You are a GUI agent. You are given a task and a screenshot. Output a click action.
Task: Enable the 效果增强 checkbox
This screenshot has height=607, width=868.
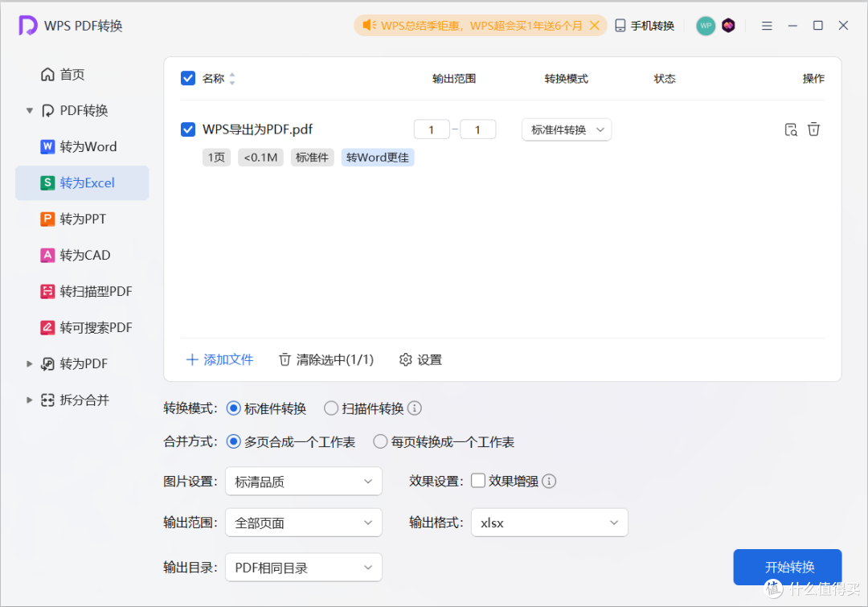(x=478, y=480)
